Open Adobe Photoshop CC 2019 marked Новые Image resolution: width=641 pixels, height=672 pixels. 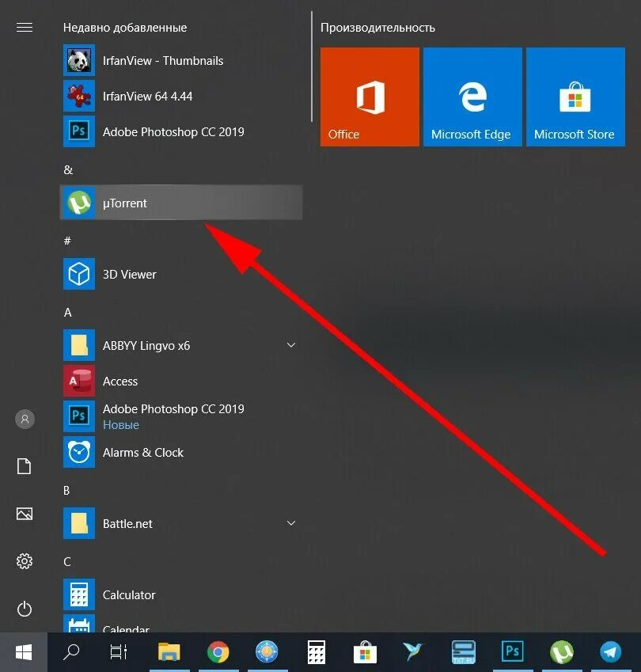181,416
